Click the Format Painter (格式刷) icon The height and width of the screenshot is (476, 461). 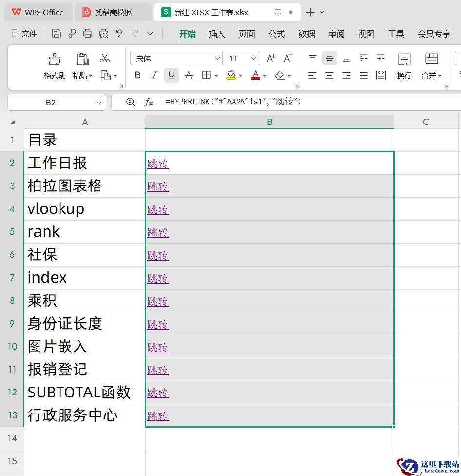click(x=55, y=59)
